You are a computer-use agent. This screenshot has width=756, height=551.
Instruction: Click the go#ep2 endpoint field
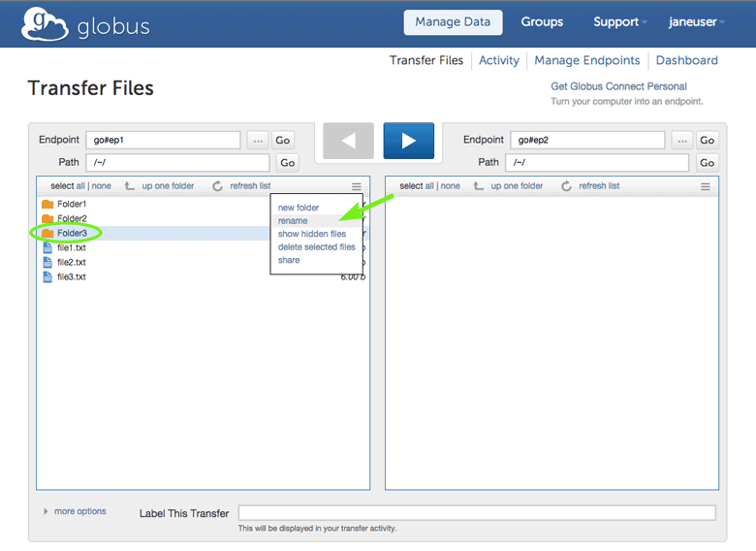[587, 141]
